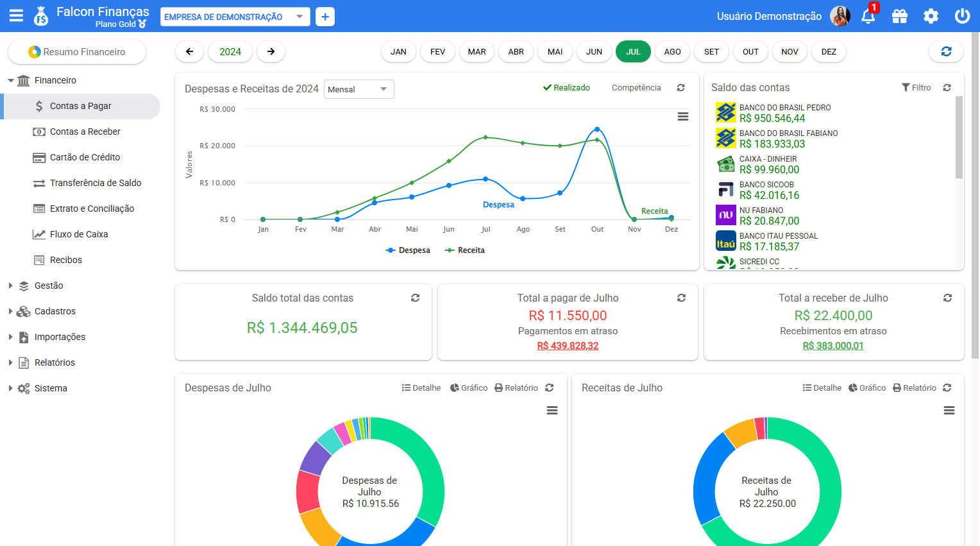Screen dimensions: 980x546
Task: Toggle the Realizado chart mode
Action: (x=566, y=88)
